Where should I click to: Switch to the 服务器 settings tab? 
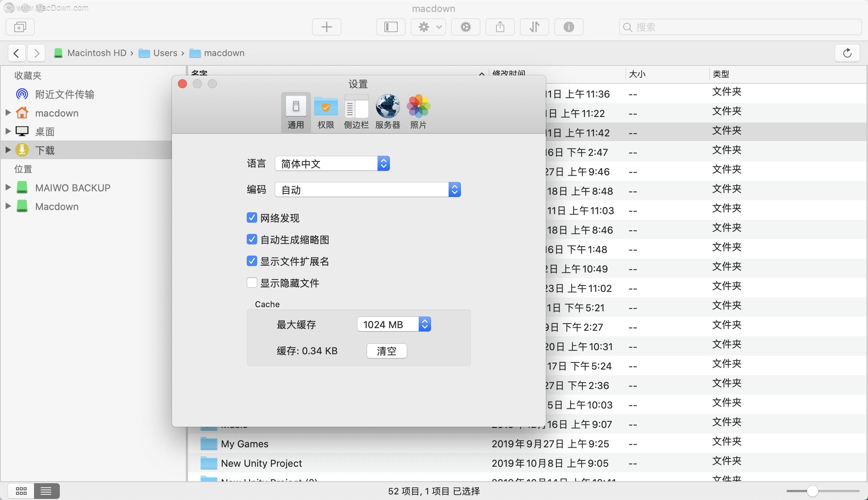tap(388, 112)
